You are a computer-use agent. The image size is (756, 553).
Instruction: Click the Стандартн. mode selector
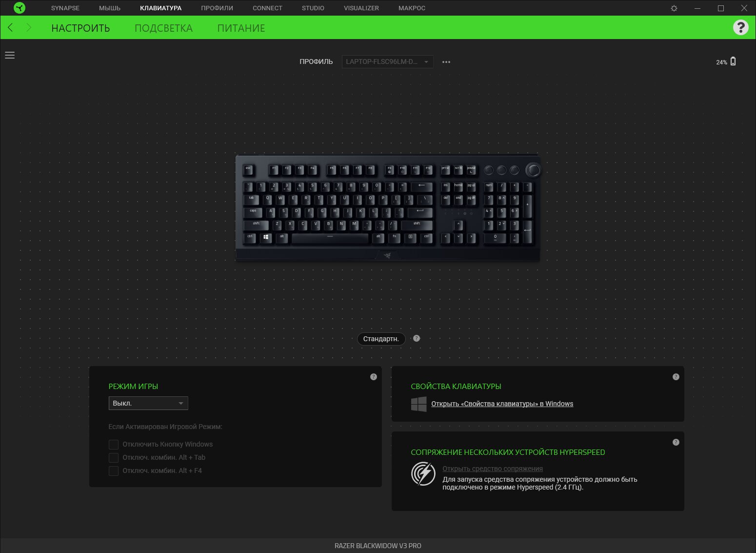pos(381,339)
